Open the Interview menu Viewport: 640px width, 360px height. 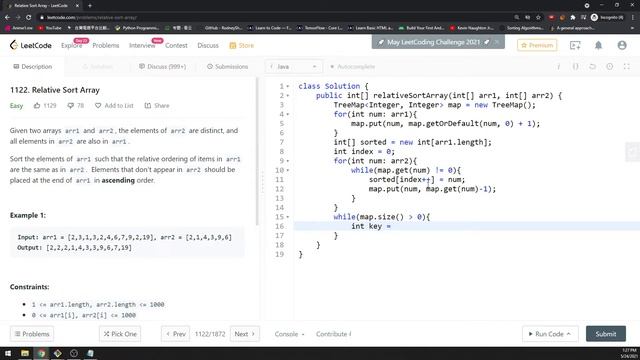click(x=142, y=45)
